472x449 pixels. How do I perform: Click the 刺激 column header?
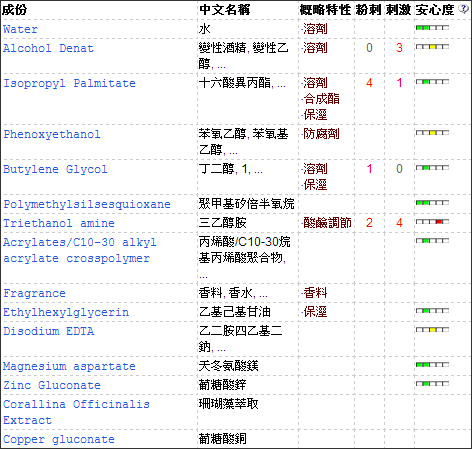pyautogui.click(x=398, y=10)
